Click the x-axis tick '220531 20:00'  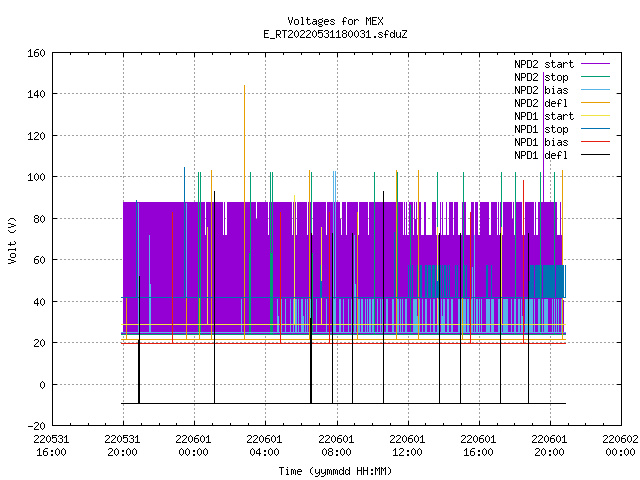pyautogui.click(x=122, y=446)
